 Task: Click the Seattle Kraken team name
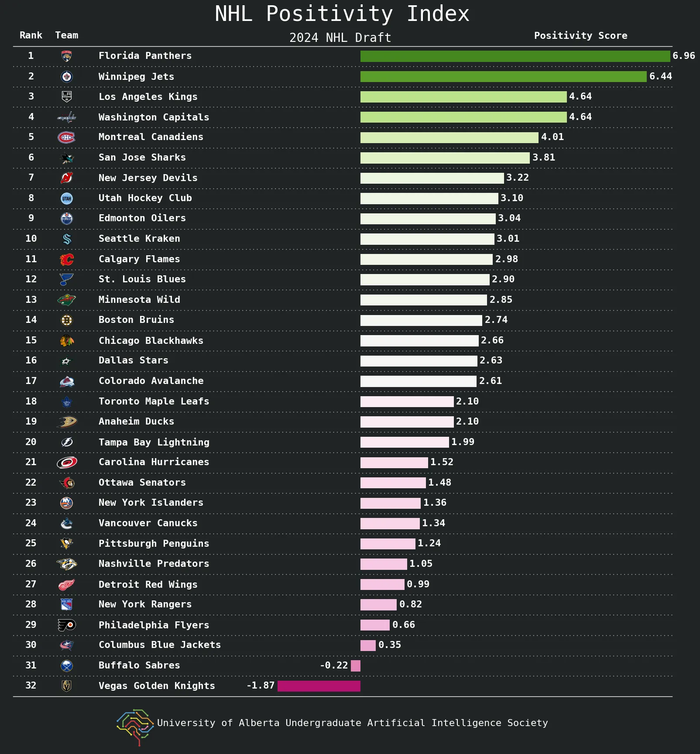coord(139,239)
